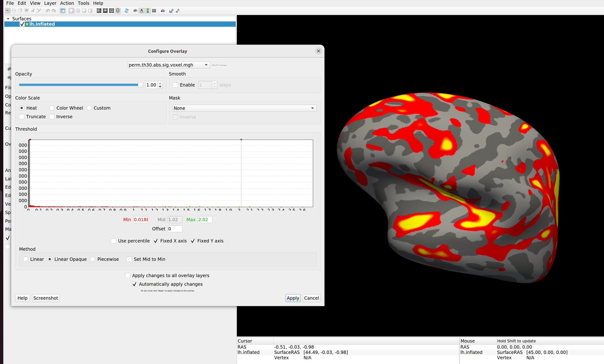Image resolution: width=604 pixels, height=364 pixels.
Task: Open the Tools menu
Action: pyautogui.click(x=83, y=3)
